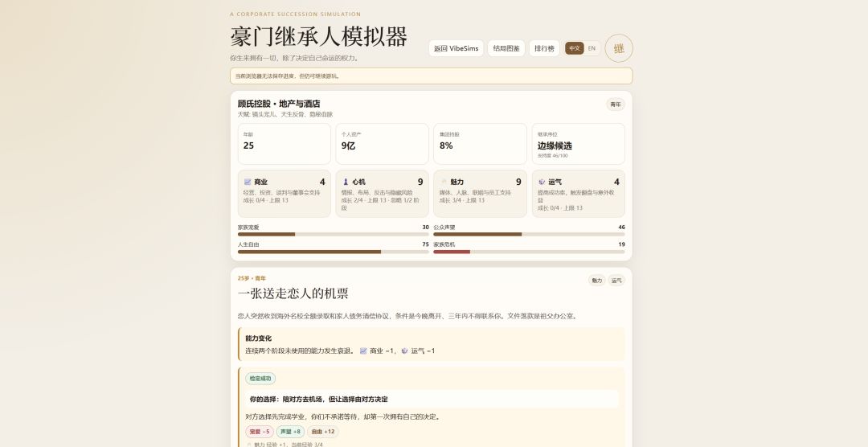Click the 成长 3/4 · 上限 13 text in 魅力 card
Viewport: 868px width, 447px height.
tap(461, 200)
